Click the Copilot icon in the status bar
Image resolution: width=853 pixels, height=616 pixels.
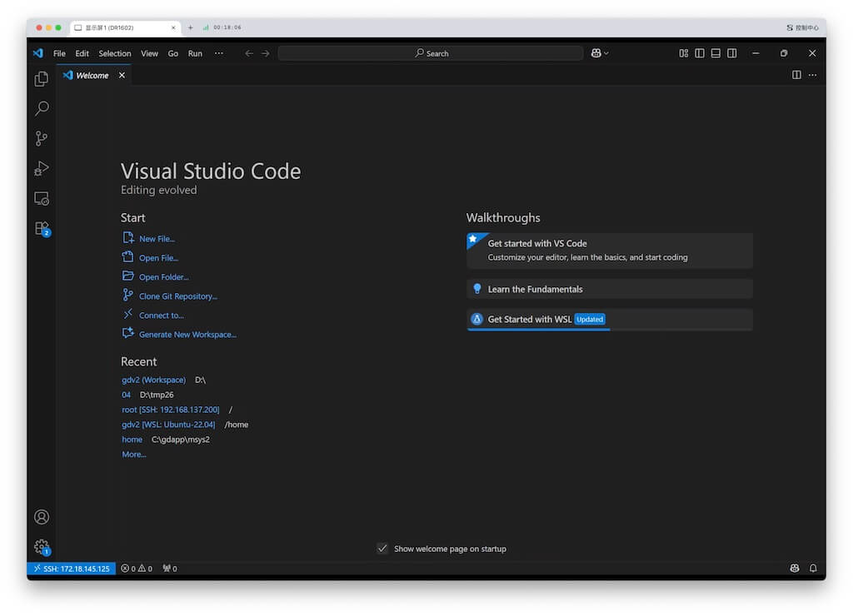click(795, 568)
